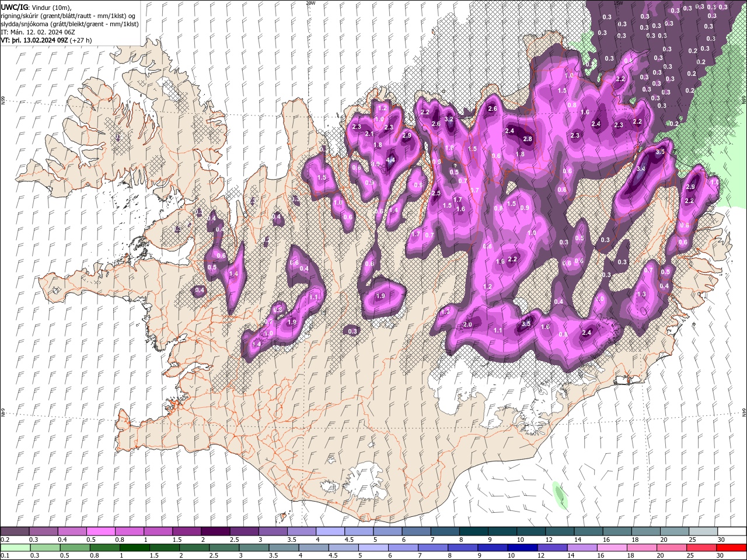Click the 2.1 precipitation value on the map

coord(369,134)
